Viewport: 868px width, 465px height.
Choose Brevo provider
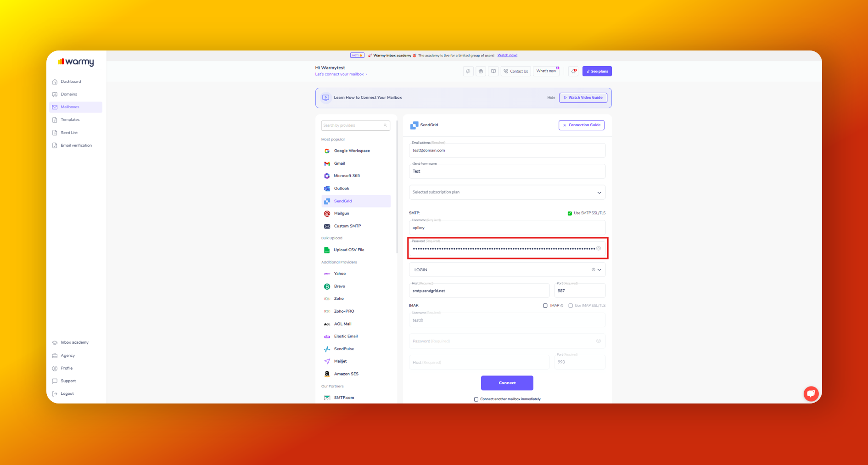tap(356, 286)
